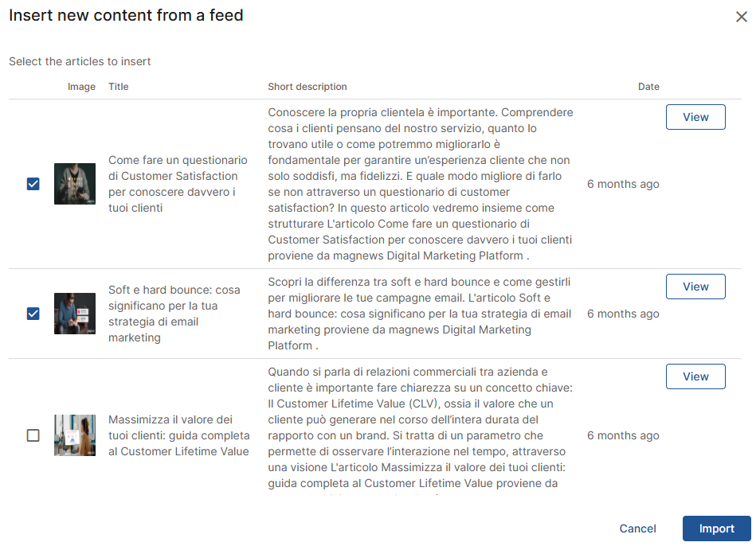The image size is (756, 546).
Task: Click the Soft e hard bounce description text
Action: click(420, 314)
